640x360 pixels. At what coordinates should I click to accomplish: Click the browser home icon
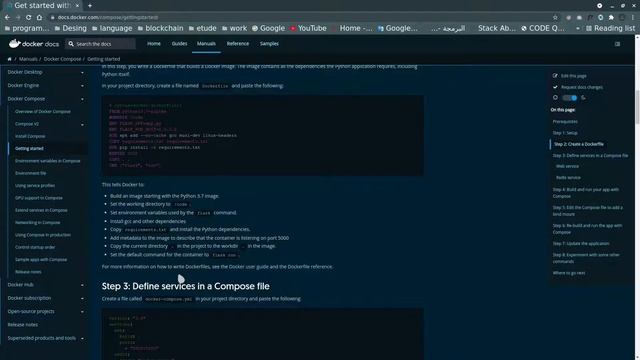(39, 18)
